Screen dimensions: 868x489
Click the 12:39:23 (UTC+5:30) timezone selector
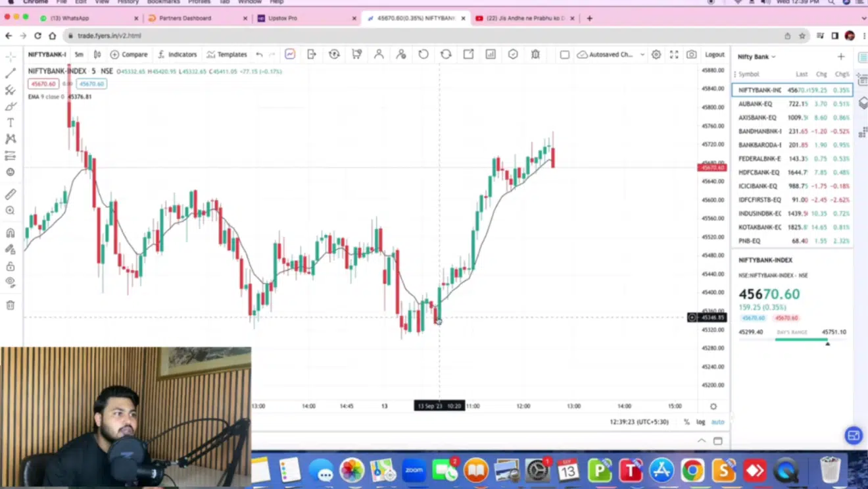coord(639,422)
